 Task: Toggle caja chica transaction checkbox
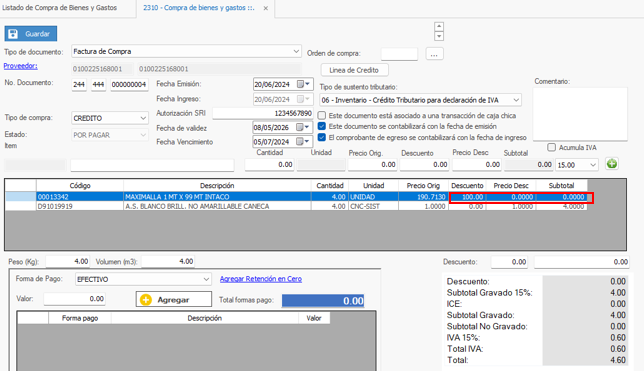pyautogui.click(x=322, y=115)
